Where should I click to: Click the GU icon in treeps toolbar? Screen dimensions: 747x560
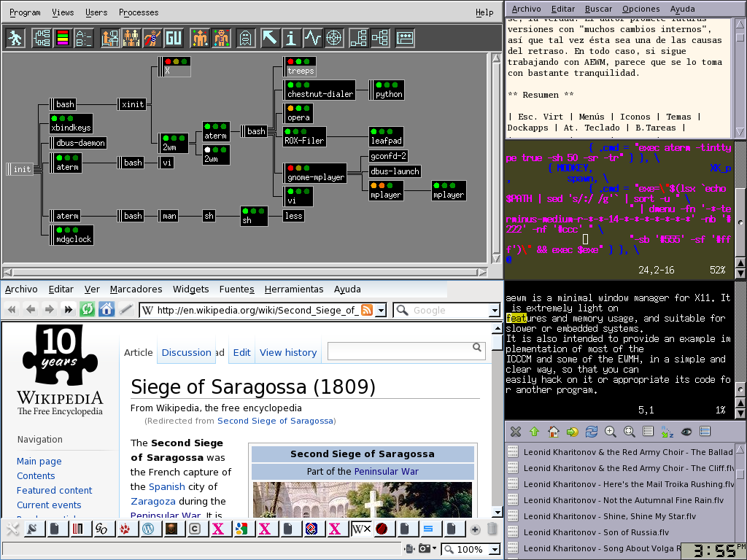pyautogui.click(x=174, y=38)
